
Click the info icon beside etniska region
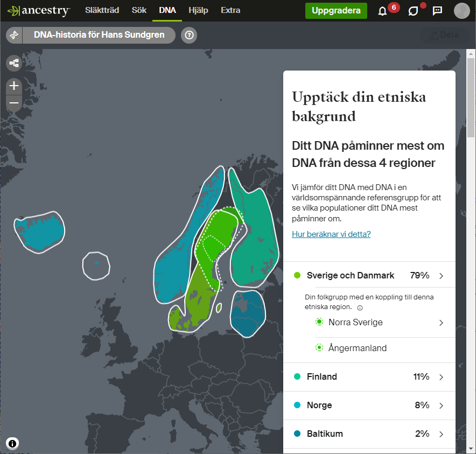(360, 308)
